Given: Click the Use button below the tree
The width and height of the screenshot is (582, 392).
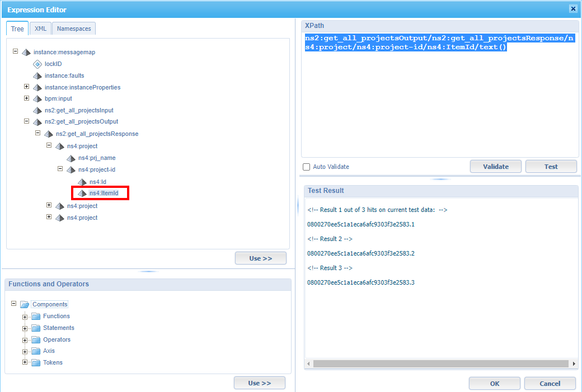Looking at the screenshot, I should click(x=260, y=258).
